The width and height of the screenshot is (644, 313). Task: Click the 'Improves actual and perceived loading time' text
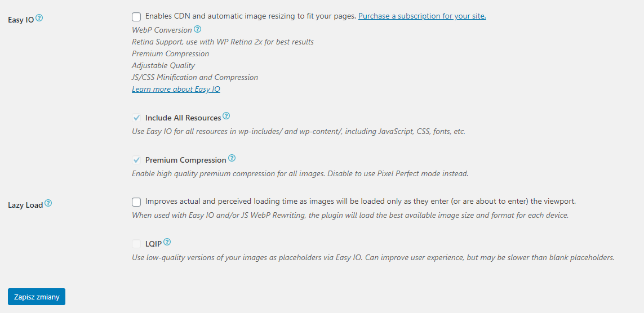pyautogui.click(x=360, y=202)
